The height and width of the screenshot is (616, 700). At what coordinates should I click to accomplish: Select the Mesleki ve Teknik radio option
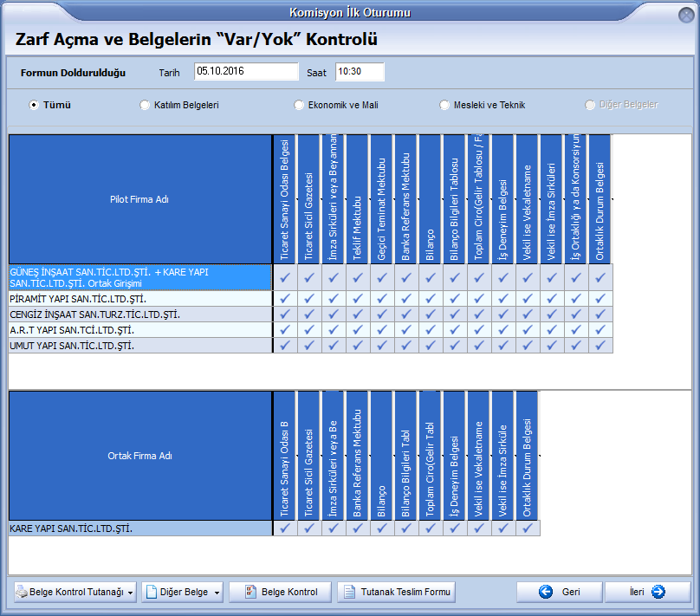(444, 105)
